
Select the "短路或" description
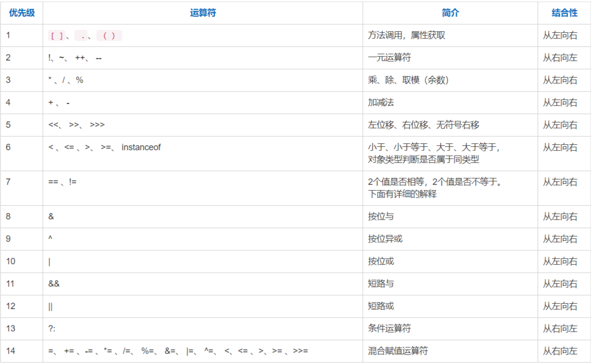(x=381, y=307)
